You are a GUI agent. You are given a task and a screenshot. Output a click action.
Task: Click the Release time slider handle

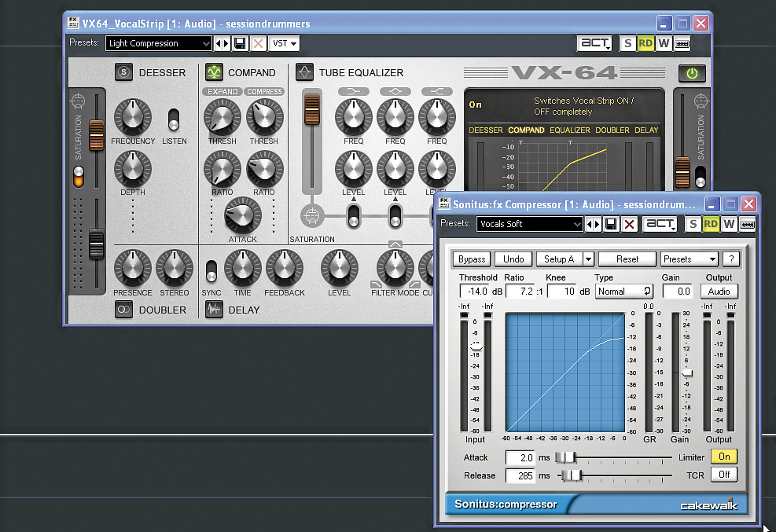(x=572, y=475)
